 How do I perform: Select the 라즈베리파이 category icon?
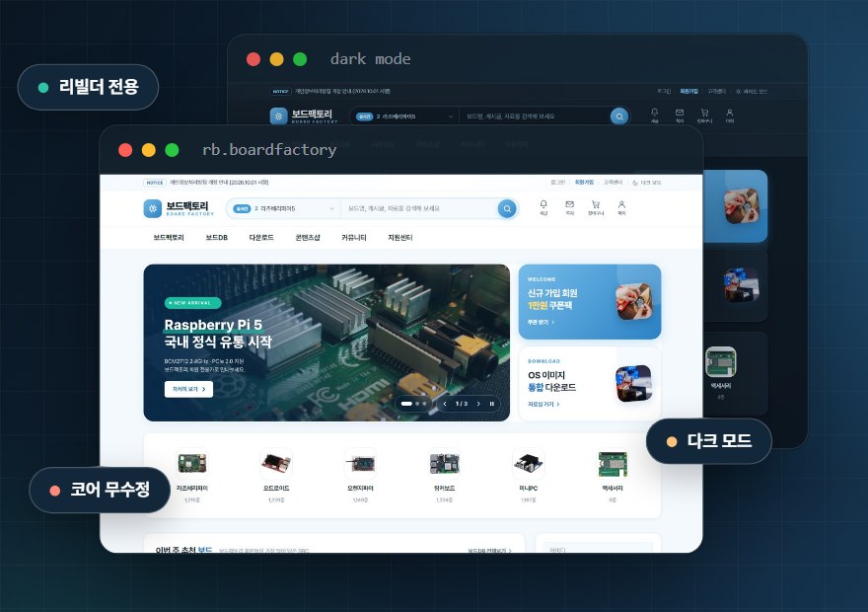192,464
